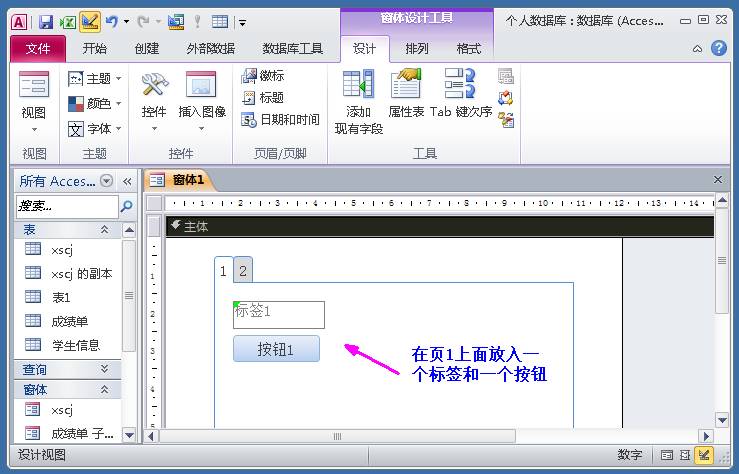Image resolution: width=739 pixels, height=474 pixels.
Task: Open the Colors (颜色) dropdown
Action: [x=94, y=103]
